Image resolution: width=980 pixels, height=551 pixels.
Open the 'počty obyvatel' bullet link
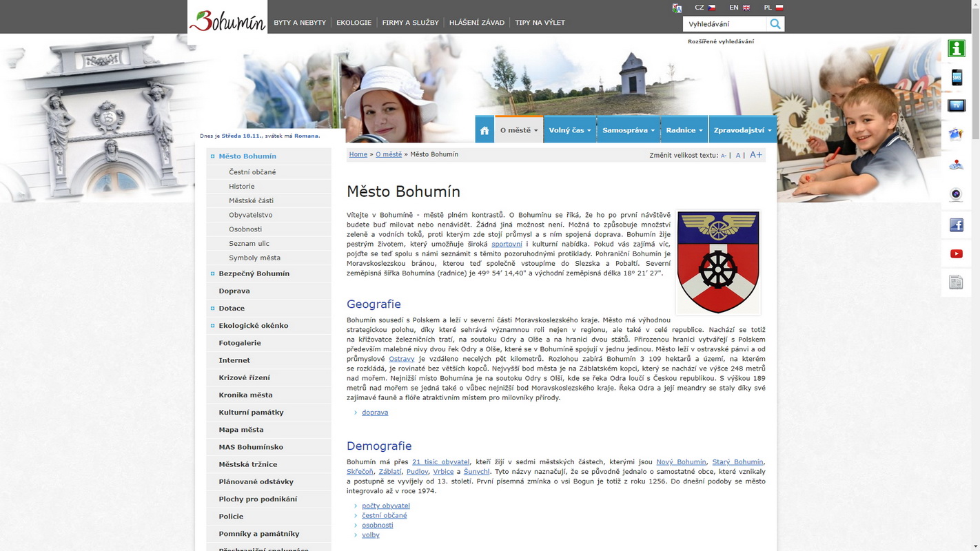pos(386,506)
